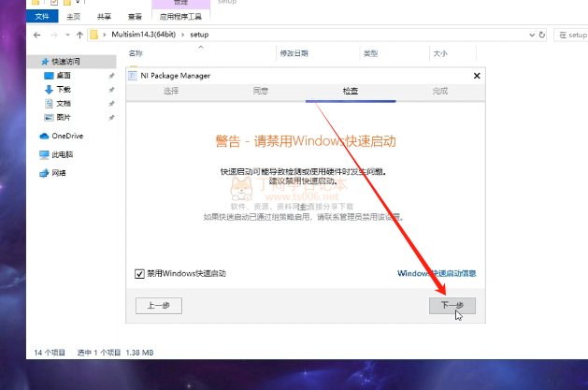Click setup in the address path

pyautogui.click(x=199, y=35)
